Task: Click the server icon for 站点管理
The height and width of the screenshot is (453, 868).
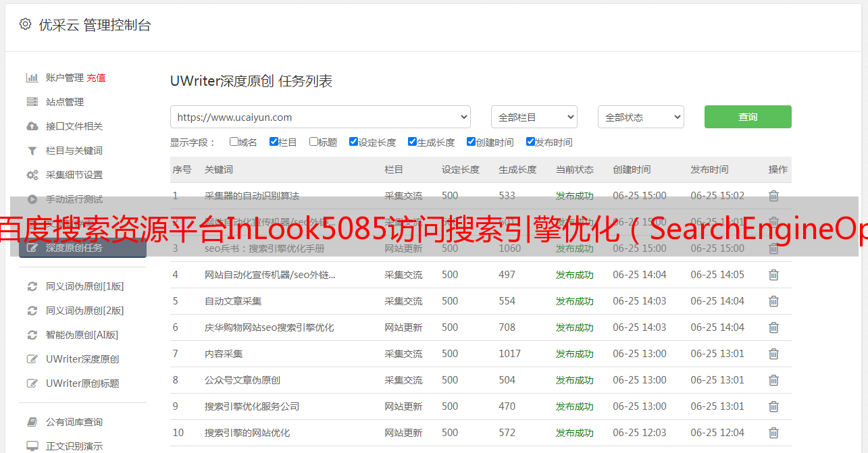Action: [32, 102]
